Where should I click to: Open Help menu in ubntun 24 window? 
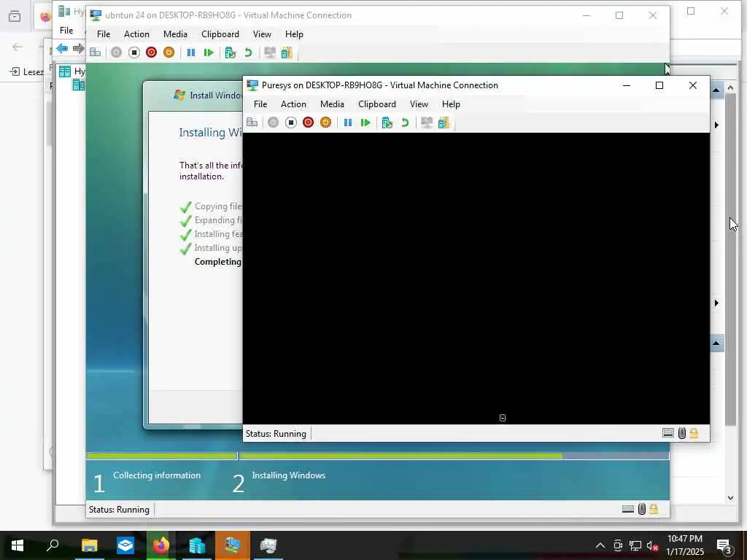[294, 34]
